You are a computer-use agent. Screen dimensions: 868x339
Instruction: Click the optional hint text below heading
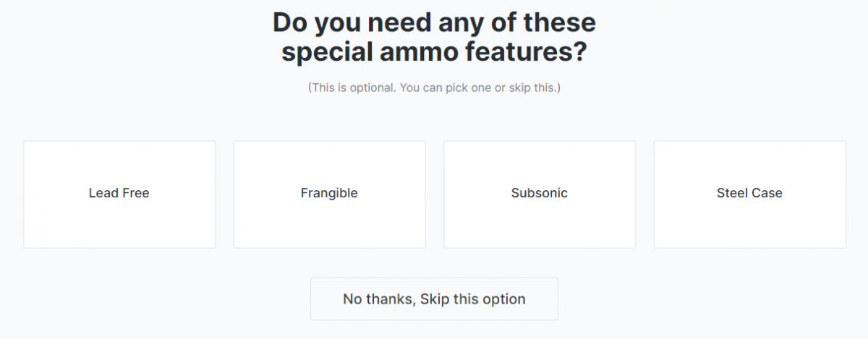(434, 87)
